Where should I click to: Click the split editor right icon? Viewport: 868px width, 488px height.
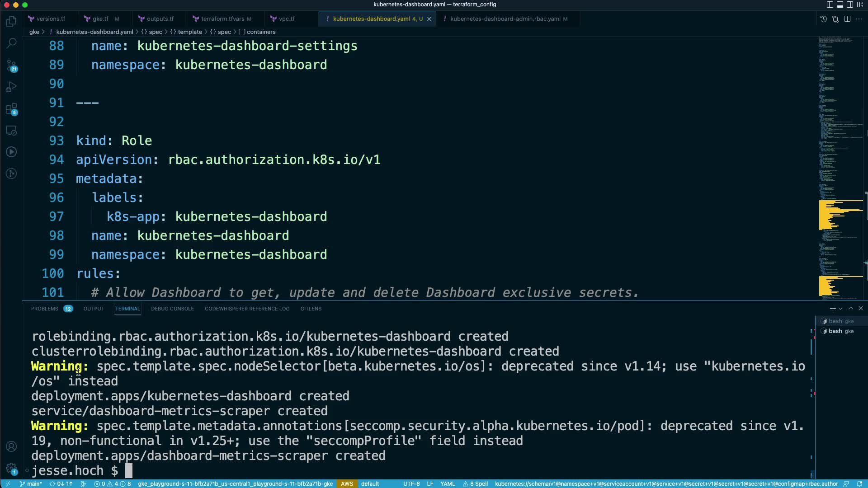click(x=847, y=19)
